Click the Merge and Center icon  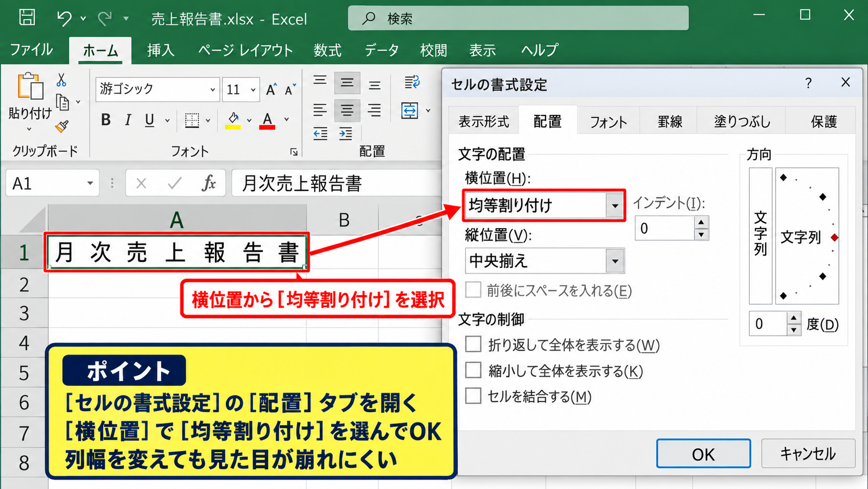click(410, 110)
